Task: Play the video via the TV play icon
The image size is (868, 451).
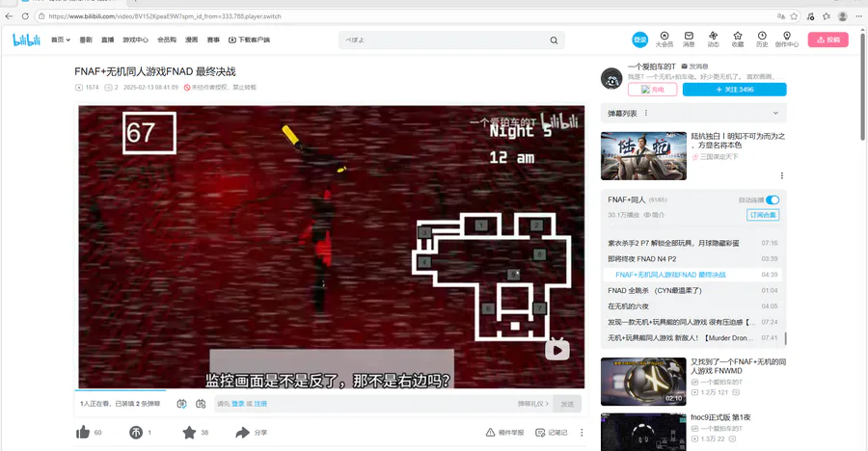Action: pyautogui.click(x=556, y=349)
